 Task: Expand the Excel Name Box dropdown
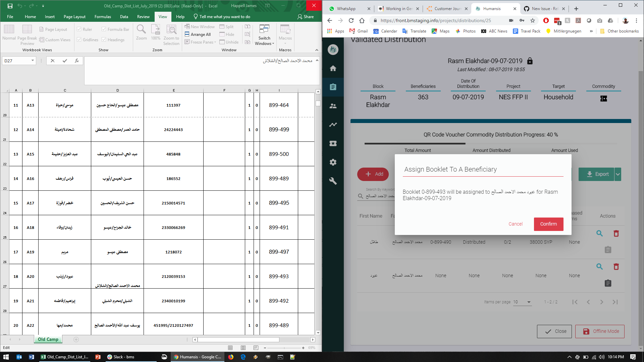point(33,61)
